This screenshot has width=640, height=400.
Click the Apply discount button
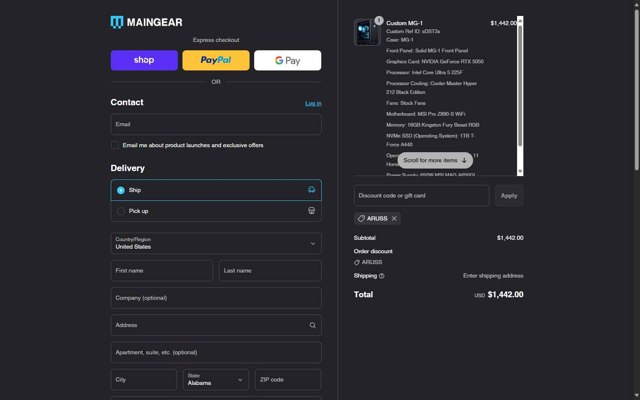tap(509, 196)
